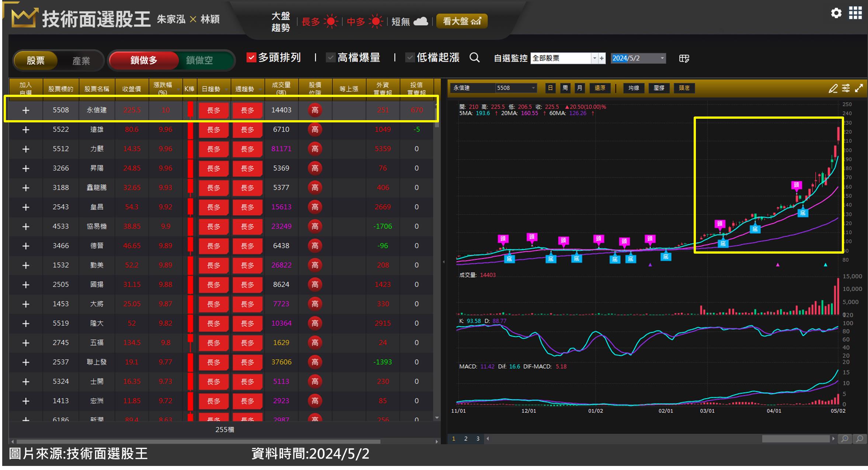Add 5519 隆大 to watchlist
Image resolution: width=868 pixels, height=470 pixels.
point(25,324)
